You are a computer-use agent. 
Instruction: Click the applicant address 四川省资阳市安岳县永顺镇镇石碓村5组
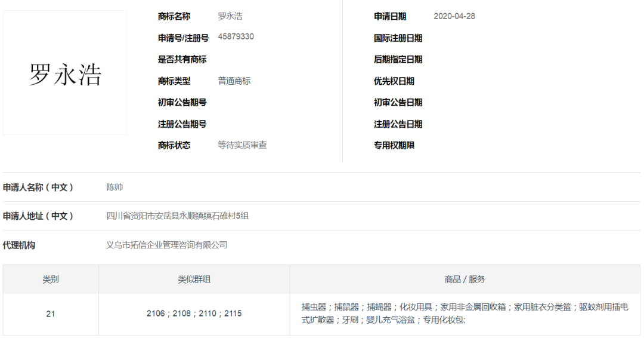tap(178, 216)
